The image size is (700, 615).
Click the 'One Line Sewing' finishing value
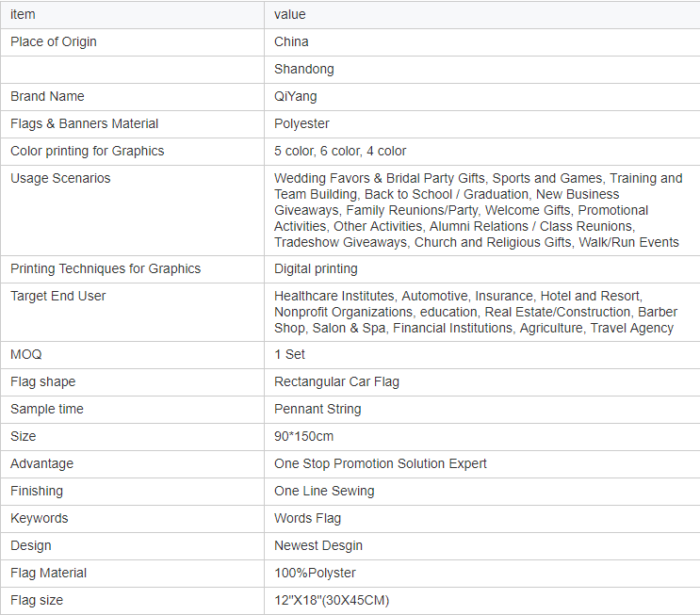coord(324,491)
